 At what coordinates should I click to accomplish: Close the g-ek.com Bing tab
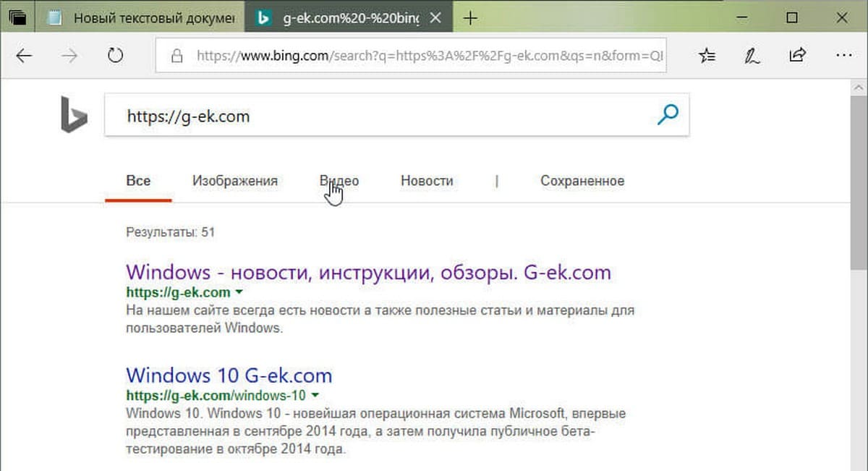tap(435, 19)
